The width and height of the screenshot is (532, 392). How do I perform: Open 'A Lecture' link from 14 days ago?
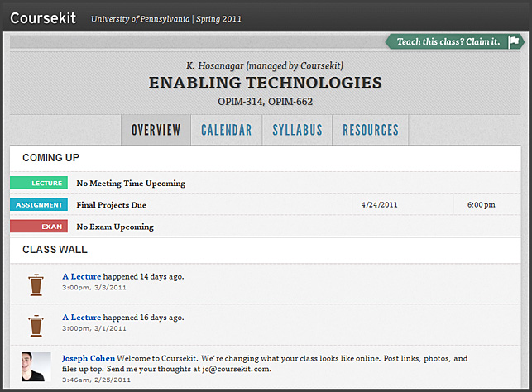81,277
